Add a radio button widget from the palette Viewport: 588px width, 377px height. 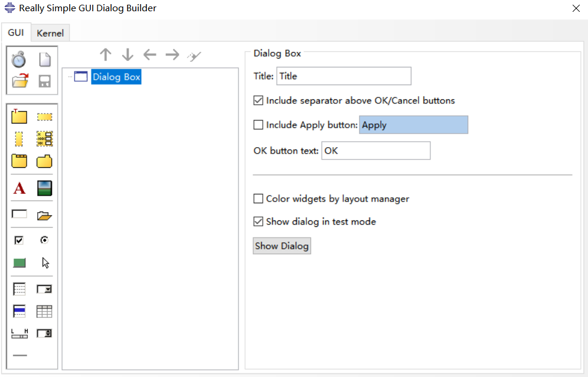point(45,240)
